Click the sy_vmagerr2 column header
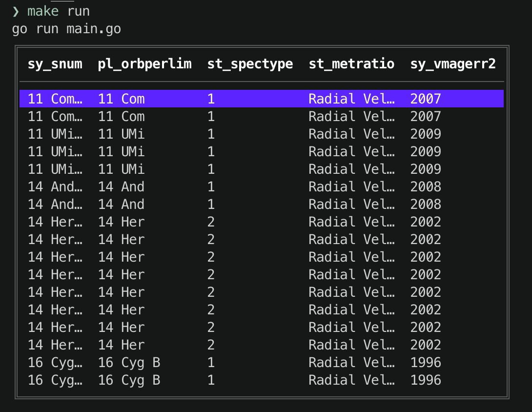The image size is (532, 412). (x=452, y=63)
